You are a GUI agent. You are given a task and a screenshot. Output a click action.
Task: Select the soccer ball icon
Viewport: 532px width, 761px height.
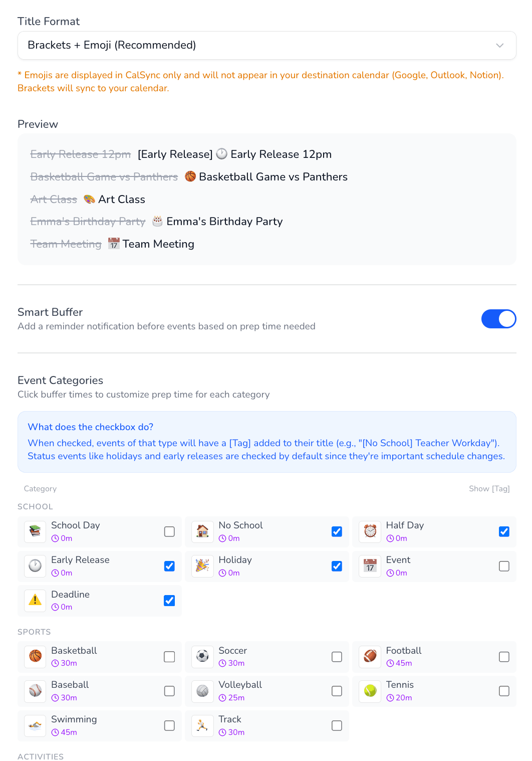tap(202, 656)
